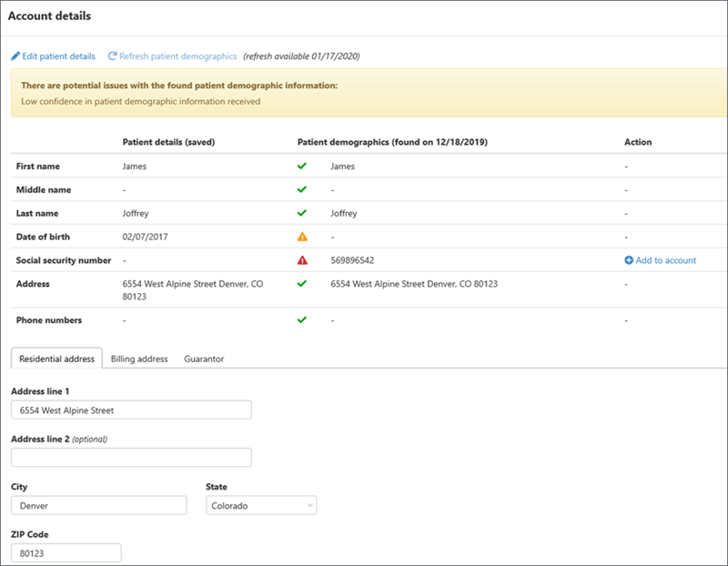Focus the Address line 2 optional field
This screenshot has width=728, height=566.
point(131,458)
